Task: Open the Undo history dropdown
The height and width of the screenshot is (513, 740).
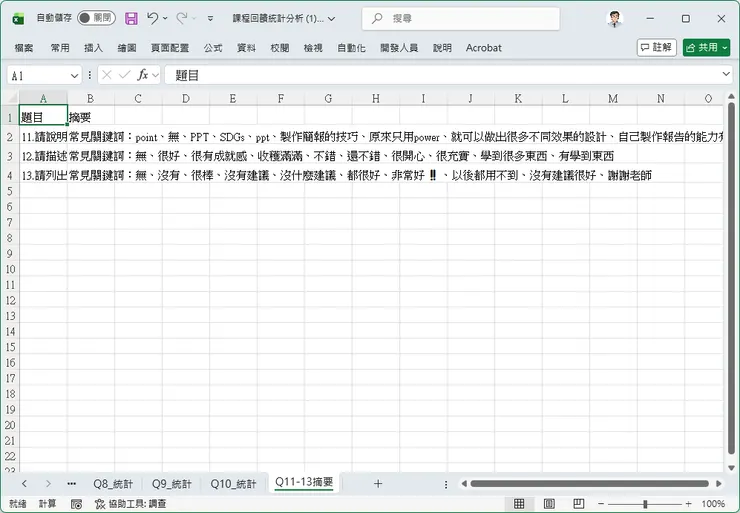Action: click(x=165, y=18)
